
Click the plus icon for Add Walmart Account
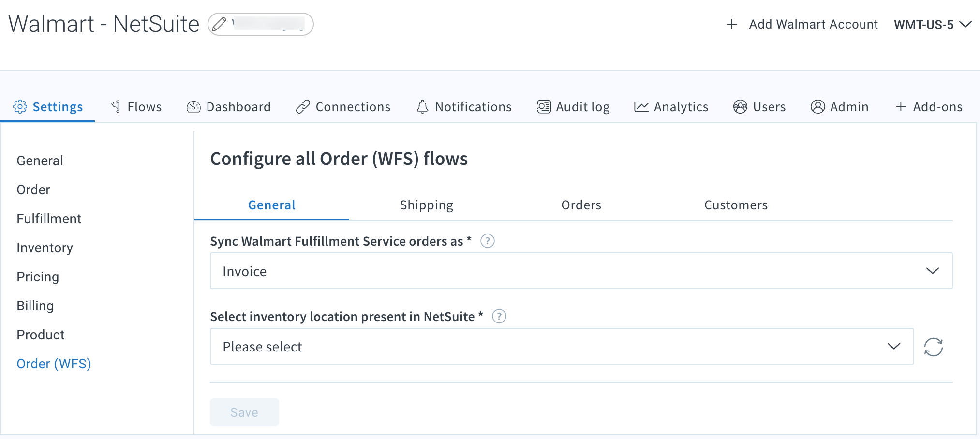pyautogui.click(x=732, y=24)
